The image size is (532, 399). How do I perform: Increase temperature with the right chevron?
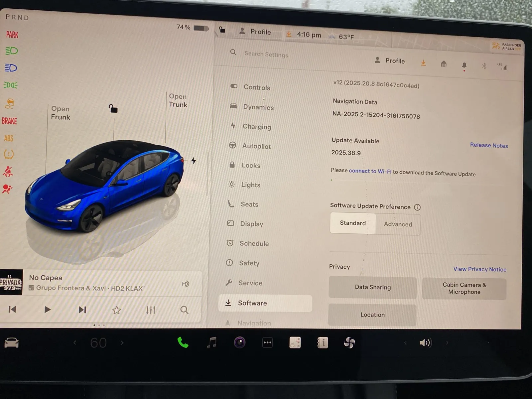pyautogui.click(x=122, y=342)
